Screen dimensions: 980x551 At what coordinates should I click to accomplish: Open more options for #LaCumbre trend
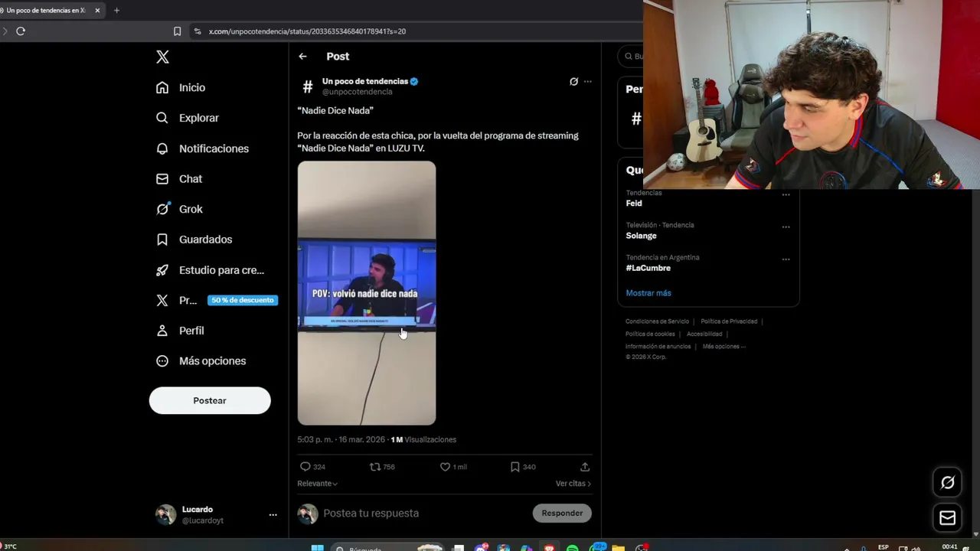point(786,259)
